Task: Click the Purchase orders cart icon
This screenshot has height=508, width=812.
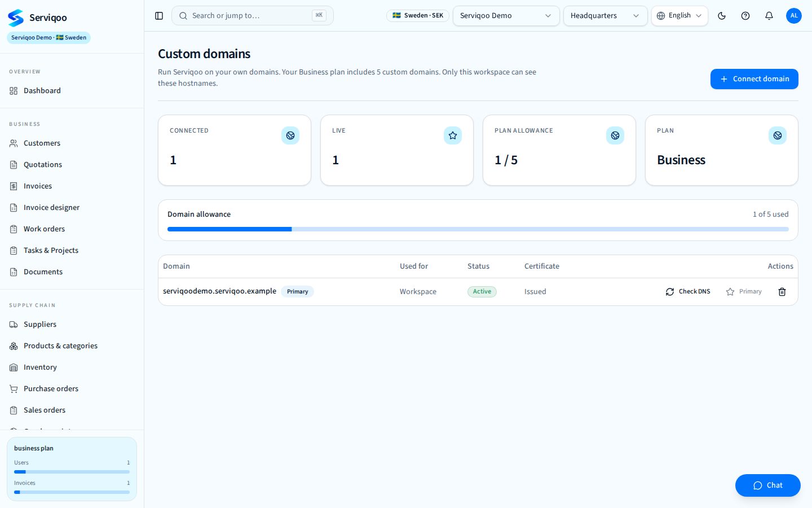Action: (x=14, y=389)
